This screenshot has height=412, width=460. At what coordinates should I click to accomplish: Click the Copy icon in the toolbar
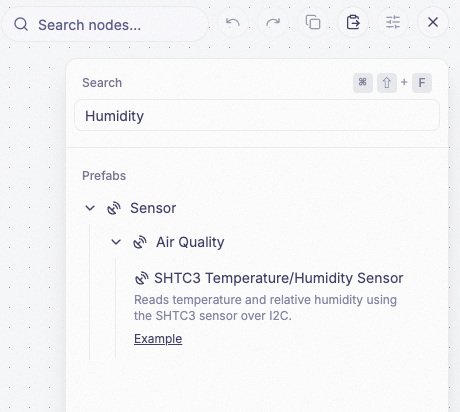click(313, 23)
